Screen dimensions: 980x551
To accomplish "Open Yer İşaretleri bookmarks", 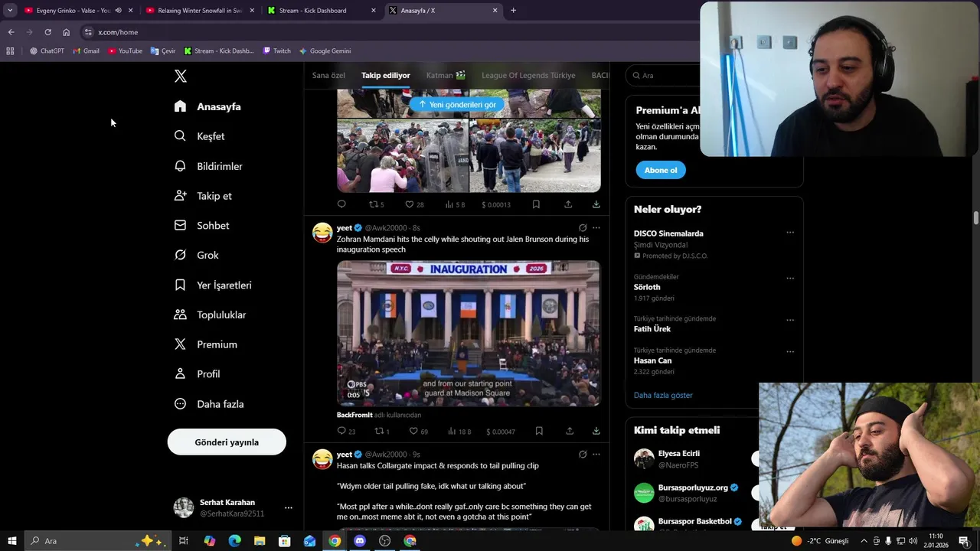I will click(213, 285).
